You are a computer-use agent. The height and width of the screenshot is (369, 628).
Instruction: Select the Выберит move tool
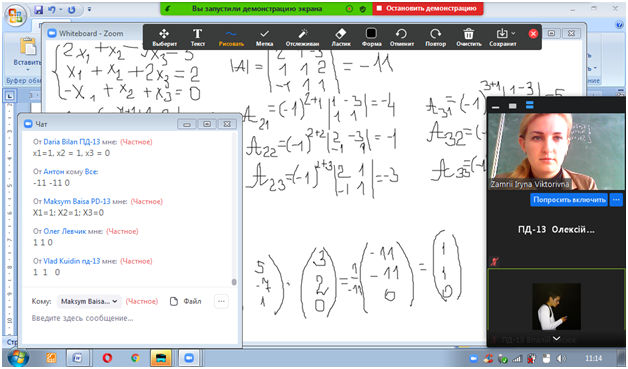[164, 37]
